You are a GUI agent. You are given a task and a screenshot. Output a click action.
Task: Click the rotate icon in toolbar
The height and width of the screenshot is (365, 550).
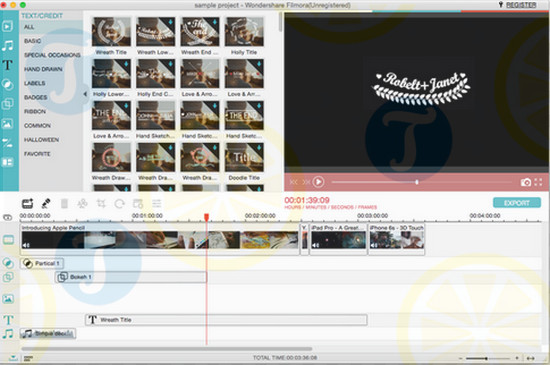[x=120, y=203]
